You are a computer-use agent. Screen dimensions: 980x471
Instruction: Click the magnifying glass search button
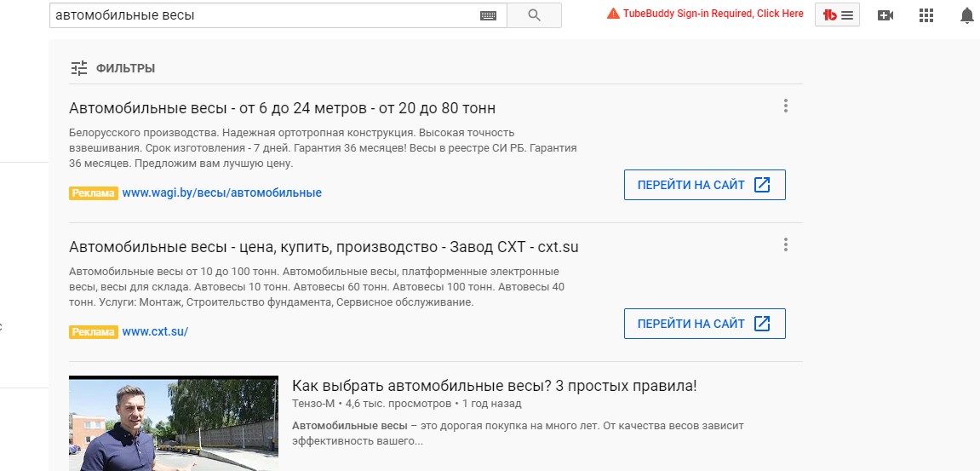534,15
